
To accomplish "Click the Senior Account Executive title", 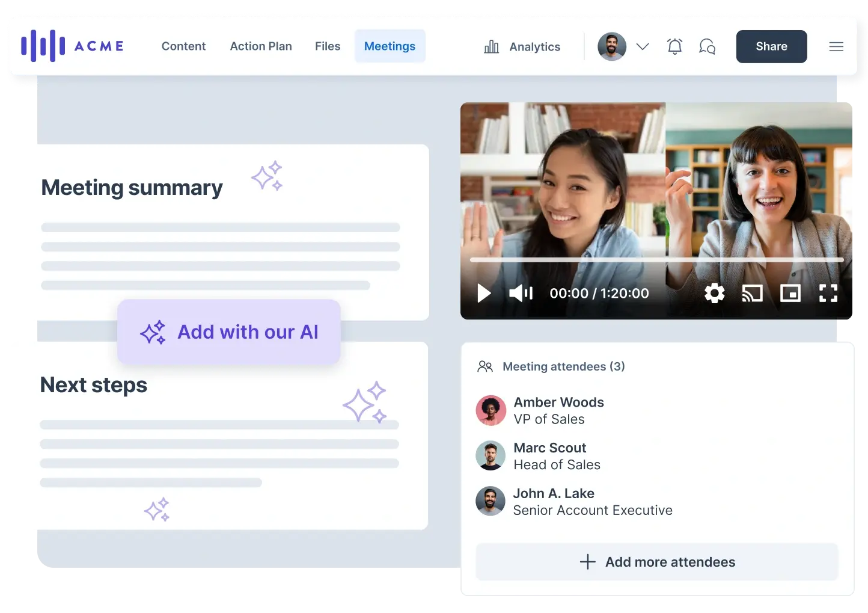I will (593, 510).
